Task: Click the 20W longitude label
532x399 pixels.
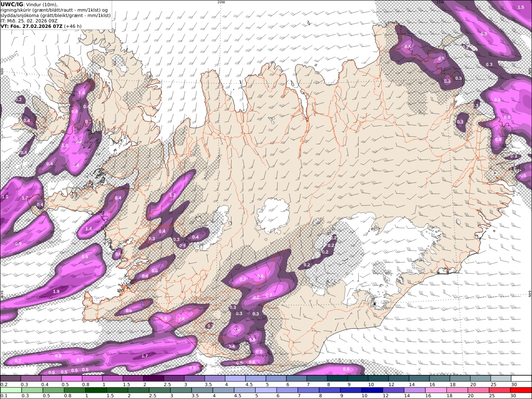Action: pyautogui.click(x=221, y=2)
